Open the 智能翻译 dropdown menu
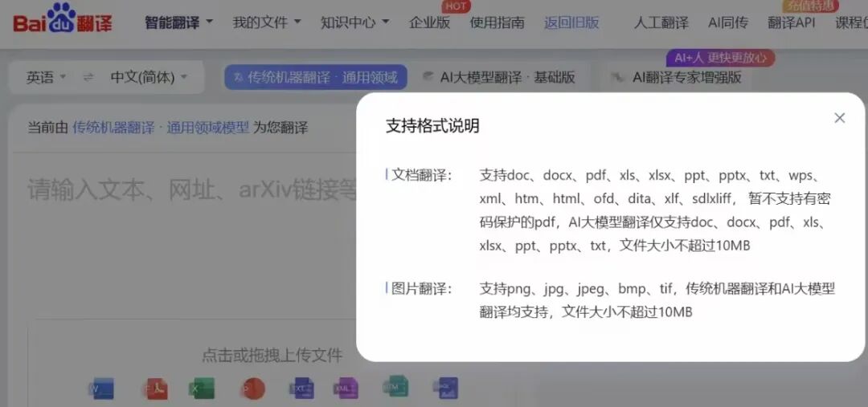Viewport: 868px width, 407px height. point(178,22)
